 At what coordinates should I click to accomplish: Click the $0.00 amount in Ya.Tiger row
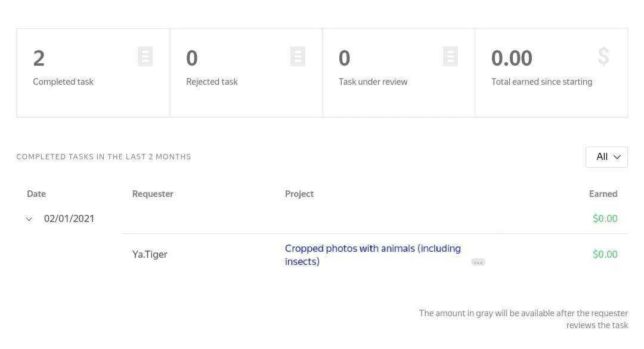click(x=605, y=255)
